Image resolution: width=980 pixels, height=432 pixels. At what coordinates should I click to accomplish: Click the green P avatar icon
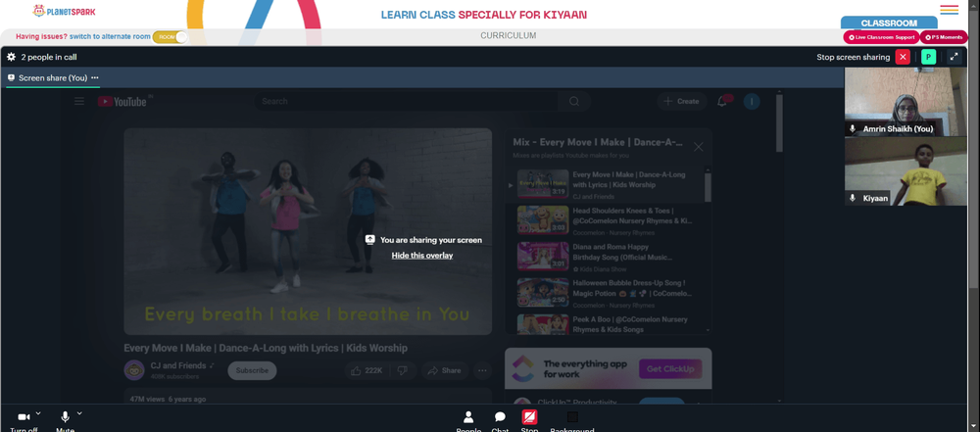tap(929, 57)
